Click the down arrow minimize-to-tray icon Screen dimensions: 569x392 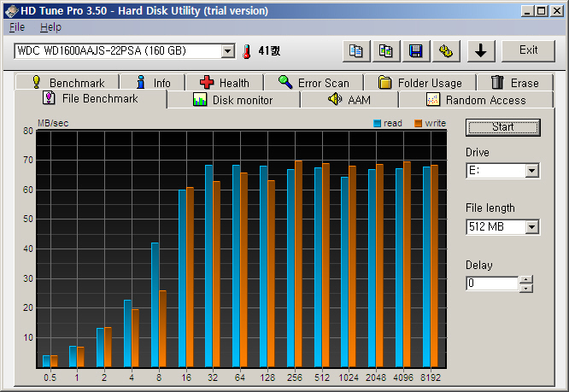pos(481,50)
